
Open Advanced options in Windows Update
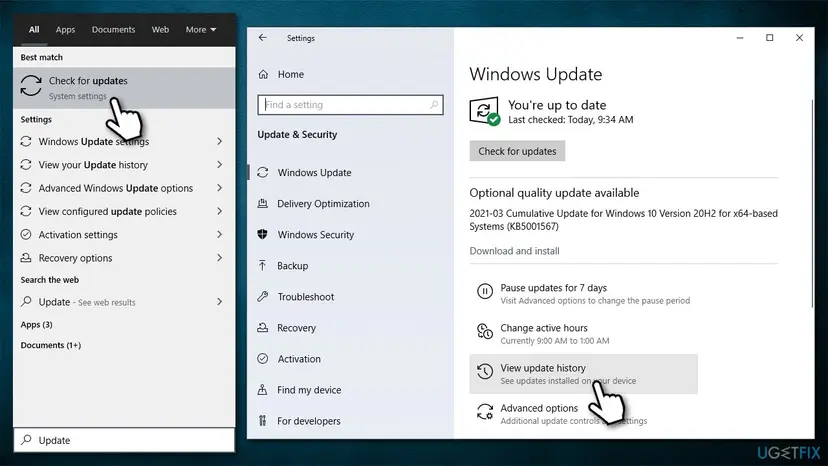coord(584,414)
